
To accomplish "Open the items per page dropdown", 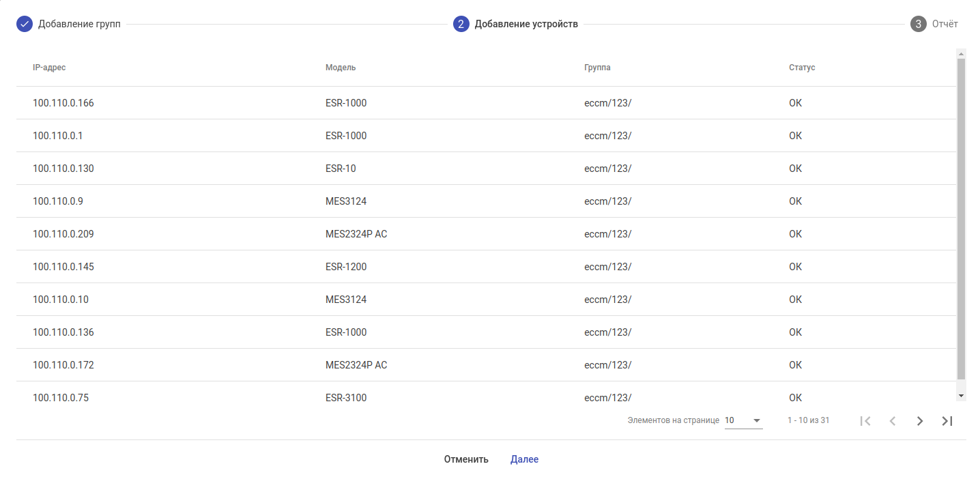I will coord(743,420).
